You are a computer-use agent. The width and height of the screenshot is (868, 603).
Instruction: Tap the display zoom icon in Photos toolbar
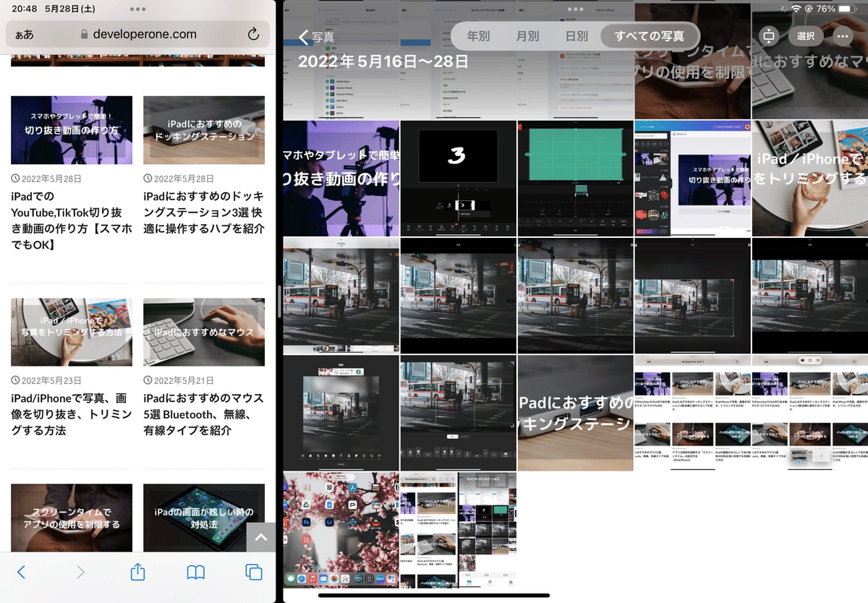pyautogui.click(x=768, y=35)
